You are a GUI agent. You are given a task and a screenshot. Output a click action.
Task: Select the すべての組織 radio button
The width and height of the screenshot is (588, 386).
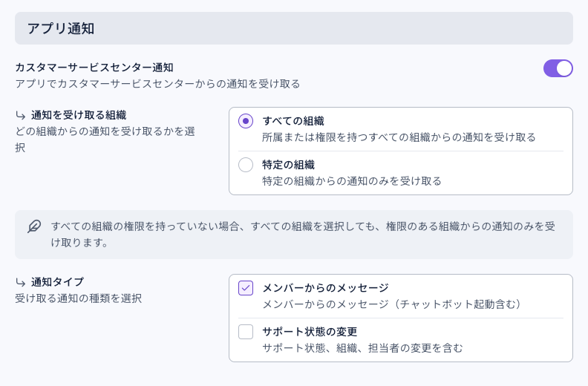point(246,121)
